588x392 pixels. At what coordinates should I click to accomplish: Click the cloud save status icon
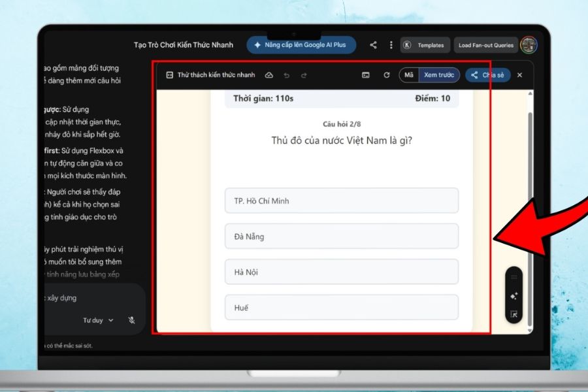269,75
